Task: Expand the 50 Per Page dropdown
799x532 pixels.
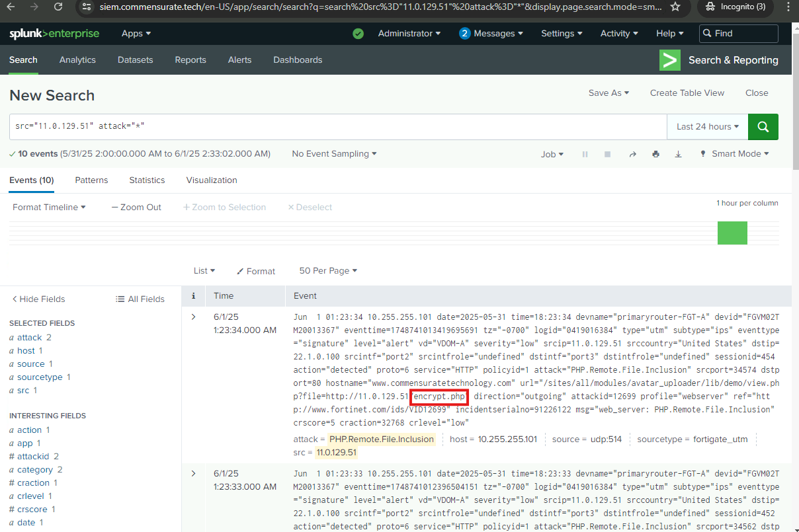Action: click(328, 271)
